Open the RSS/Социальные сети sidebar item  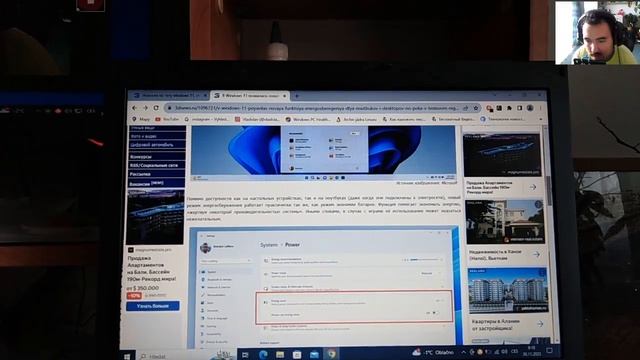[x=157, y=165]
